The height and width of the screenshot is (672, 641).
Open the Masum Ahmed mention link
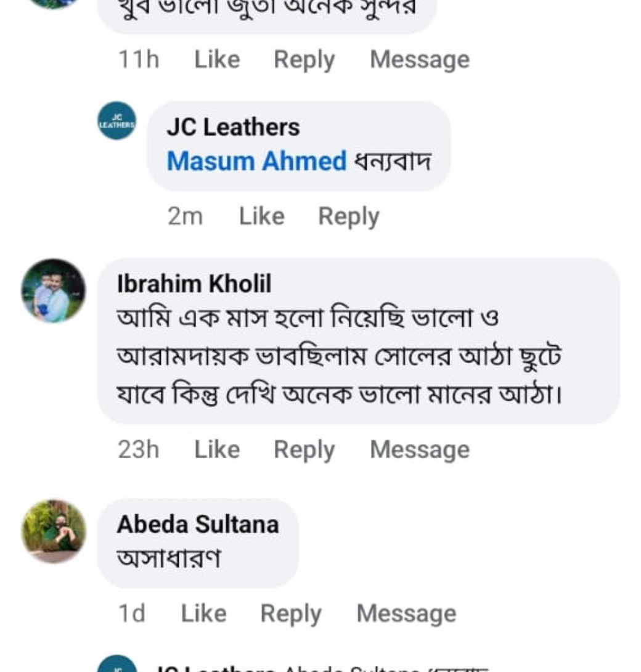tap(256, 162)
